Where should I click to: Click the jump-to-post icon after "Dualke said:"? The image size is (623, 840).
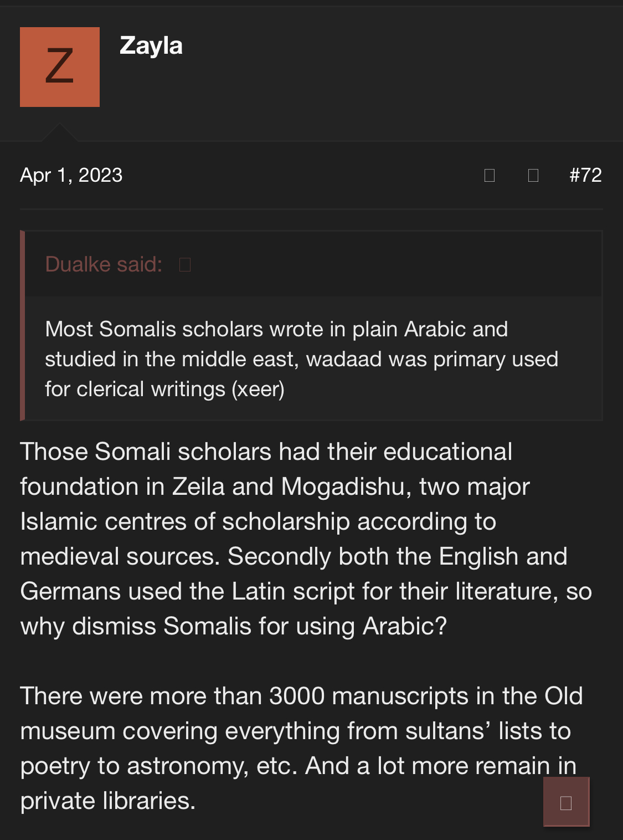click(x=185, y=265)
